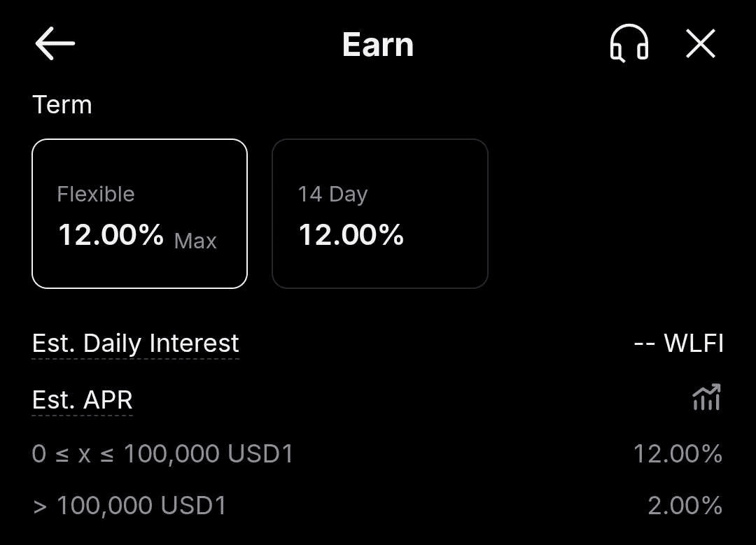Close the Earn panel with X
This screenshot has width=756, height=545.
coord(700,44)
